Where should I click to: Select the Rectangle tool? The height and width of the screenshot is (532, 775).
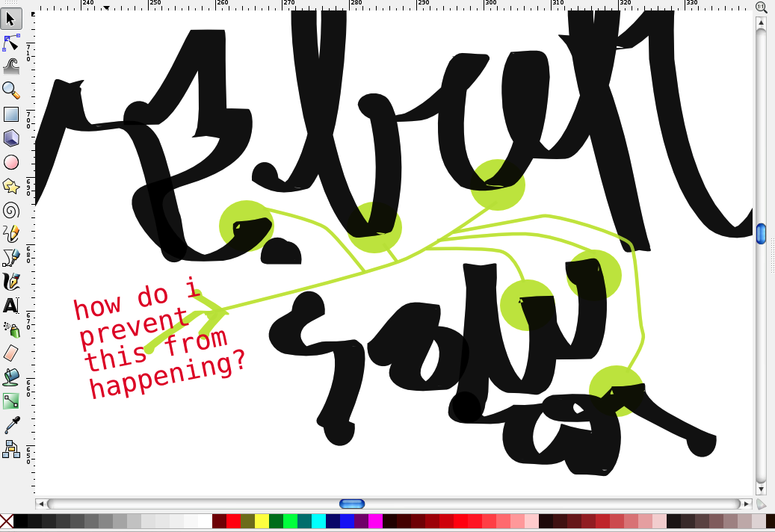[x=10, y=114]
